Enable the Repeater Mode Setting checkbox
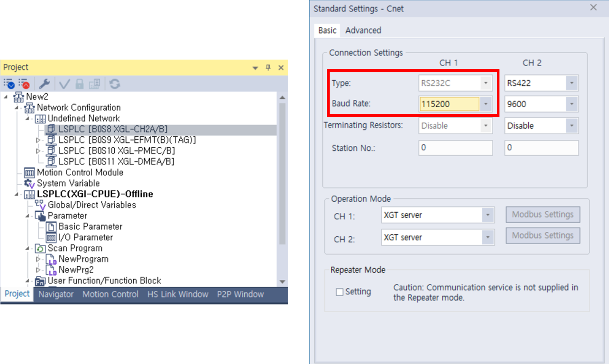The image size is (609, 364). point(340,292)
